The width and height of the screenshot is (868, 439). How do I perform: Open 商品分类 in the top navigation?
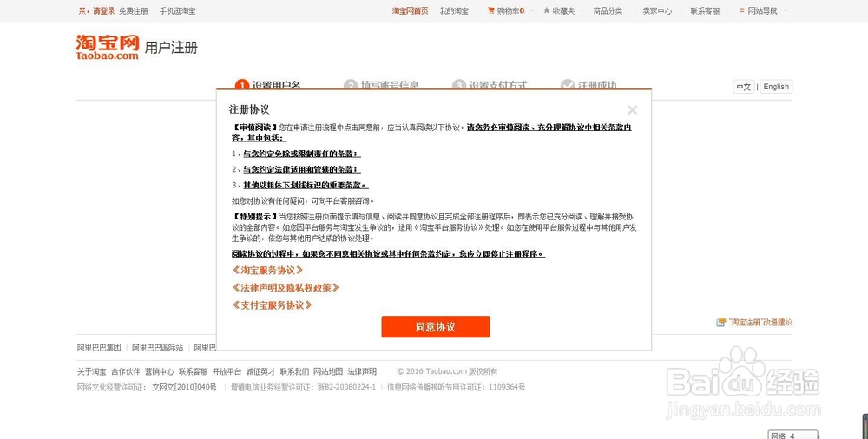tap(608, 10)
